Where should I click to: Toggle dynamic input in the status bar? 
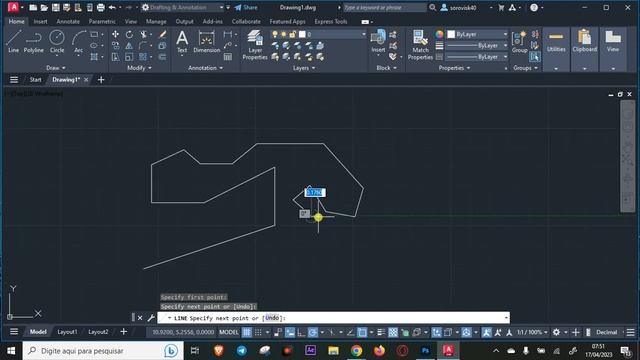(290, 332)
